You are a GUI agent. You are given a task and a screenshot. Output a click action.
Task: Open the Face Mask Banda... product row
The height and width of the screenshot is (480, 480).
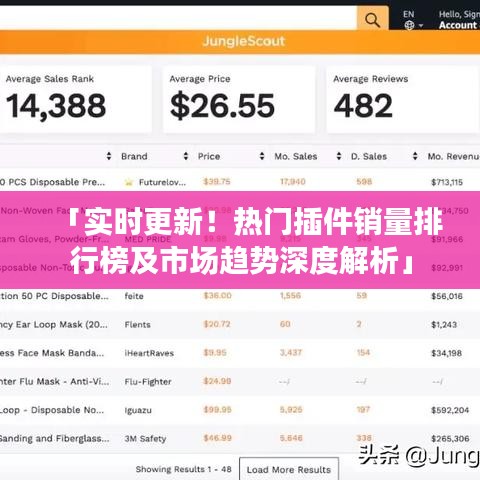52,353
